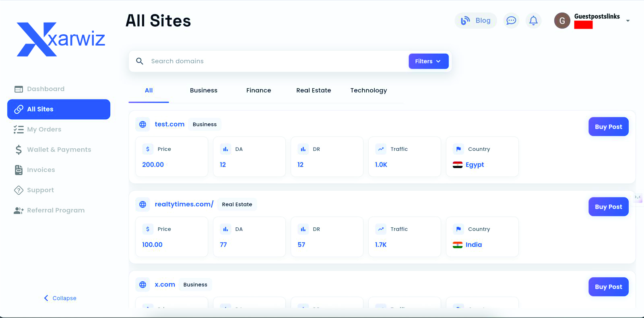
Task: Expand the Guestpostslinks account menu arrow
Action: point(627,21)
